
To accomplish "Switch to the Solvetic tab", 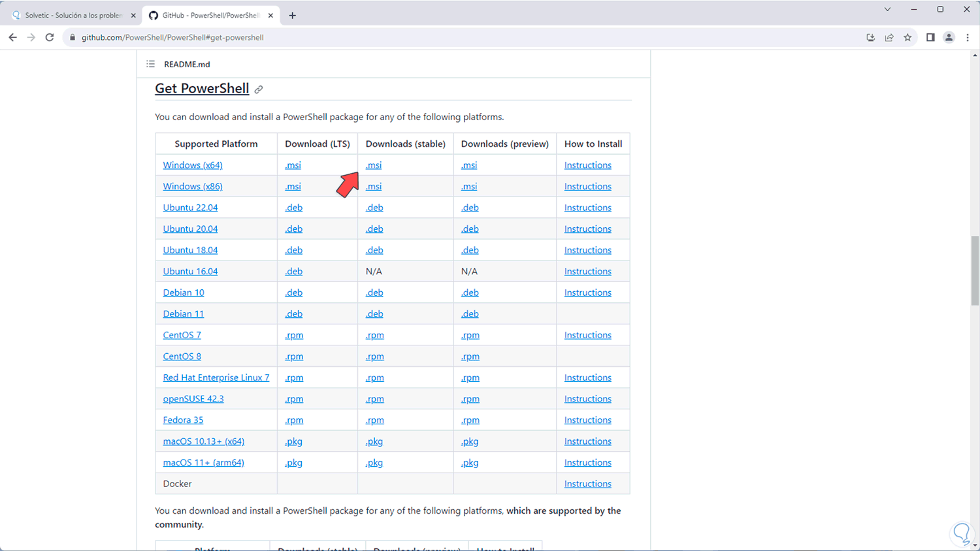I will [x=73, y=16].
